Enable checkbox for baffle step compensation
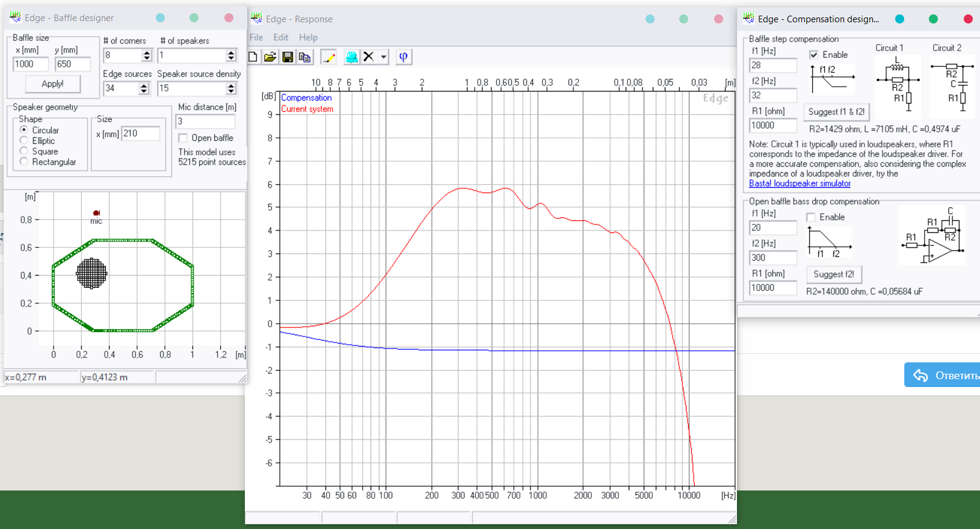The image size is (980, 529). [x=813, y=55]
